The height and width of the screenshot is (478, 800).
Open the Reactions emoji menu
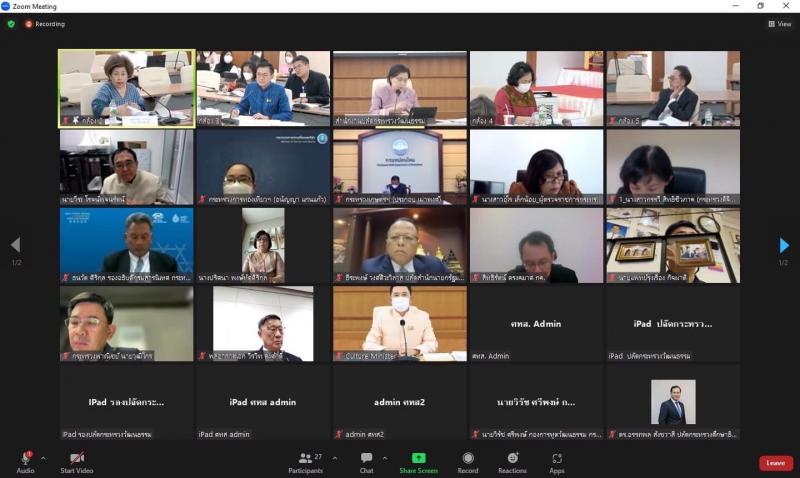point(512,458)
